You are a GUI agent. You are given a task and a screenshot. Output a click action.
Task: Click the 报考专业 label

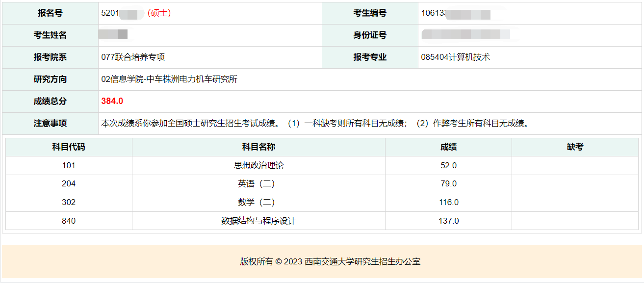pyautogui.click(x=370, y=57)
